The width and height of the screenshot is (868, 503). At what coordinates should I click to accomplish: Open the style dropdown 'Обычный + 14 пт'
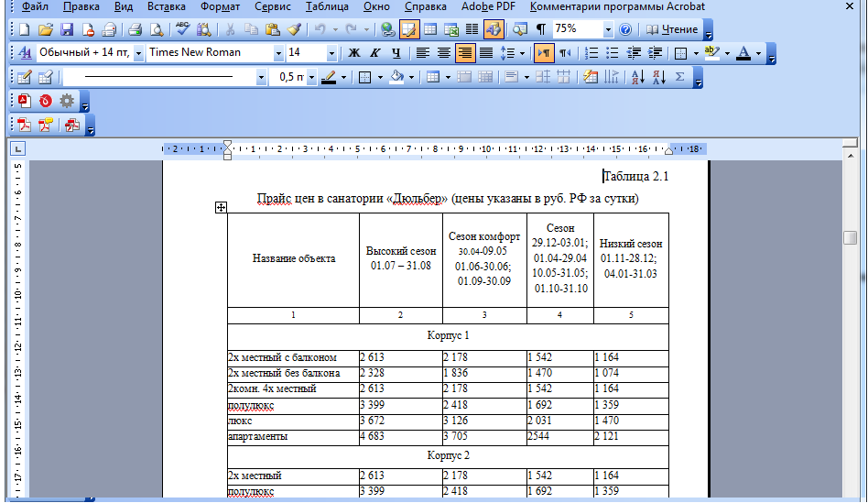pos(138,53)
